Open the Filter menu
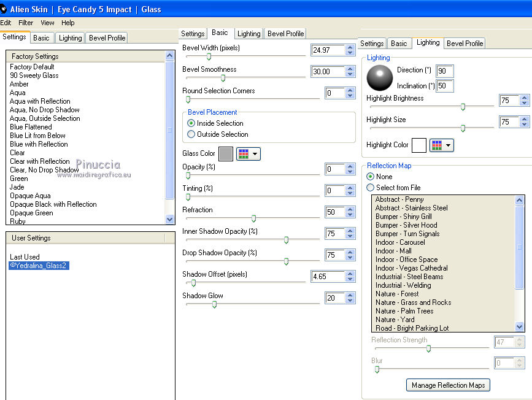Screen dimensions: 532x400 [x=26, y=23]
